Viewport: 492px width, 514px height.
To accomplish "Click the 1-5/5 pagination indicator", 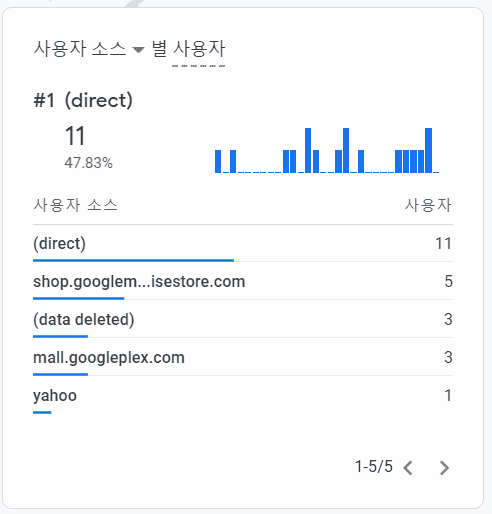I will 374,466.
